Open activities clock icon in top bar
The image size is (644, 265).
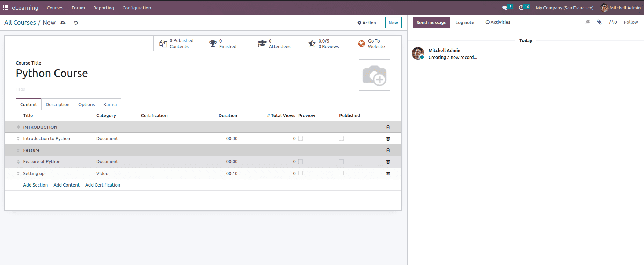[x=521, y=8]
